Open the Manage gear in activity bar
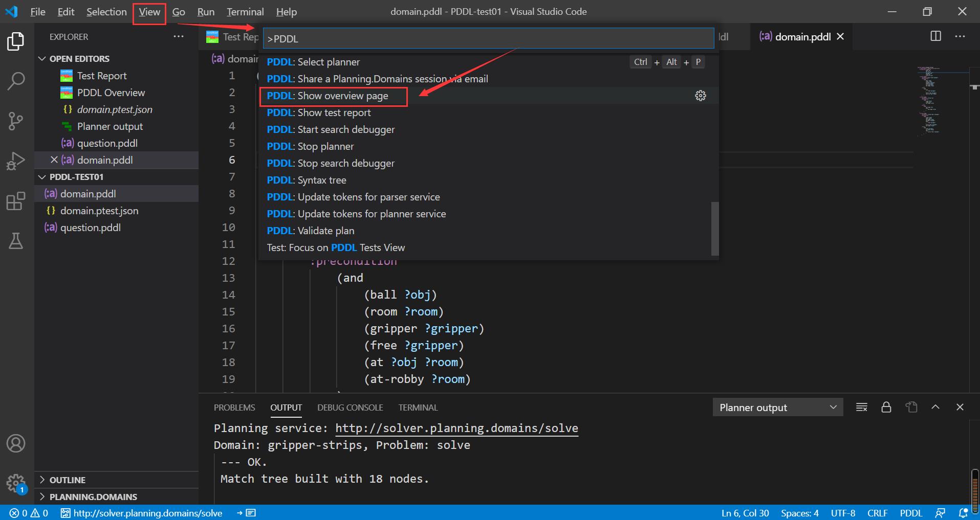 point(16,483)
